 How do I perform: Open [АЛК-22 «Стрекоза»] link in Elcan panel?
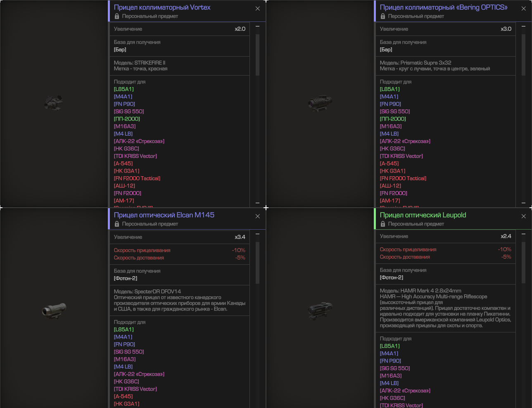click(139, 374)
